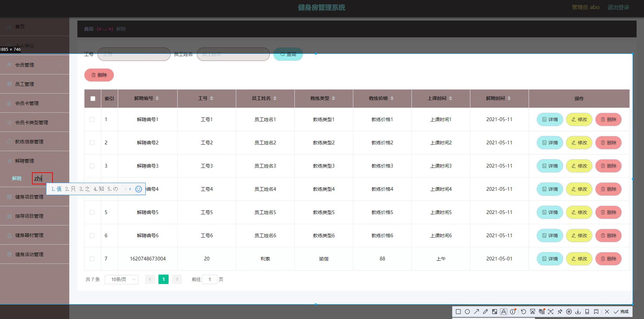Check the checkbox for row 7
This screenshot has height=319, width=644.
point(92,259)
